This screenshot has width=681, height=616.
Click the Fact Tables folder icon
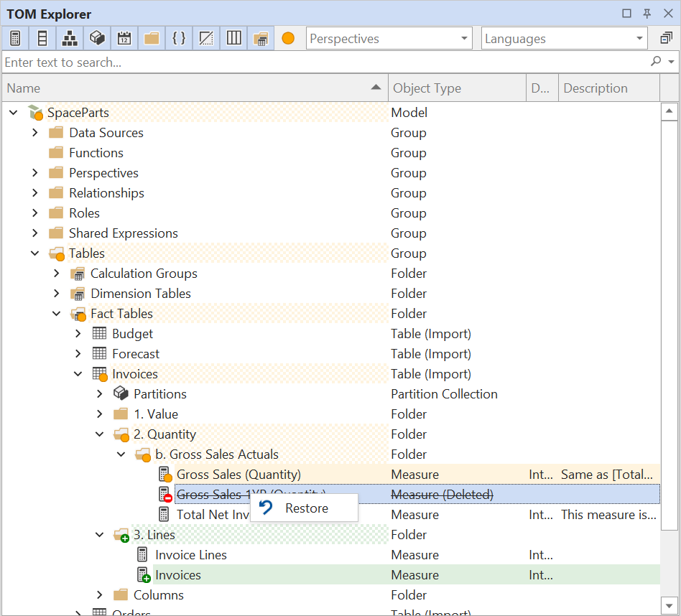[x=78, y=314]
